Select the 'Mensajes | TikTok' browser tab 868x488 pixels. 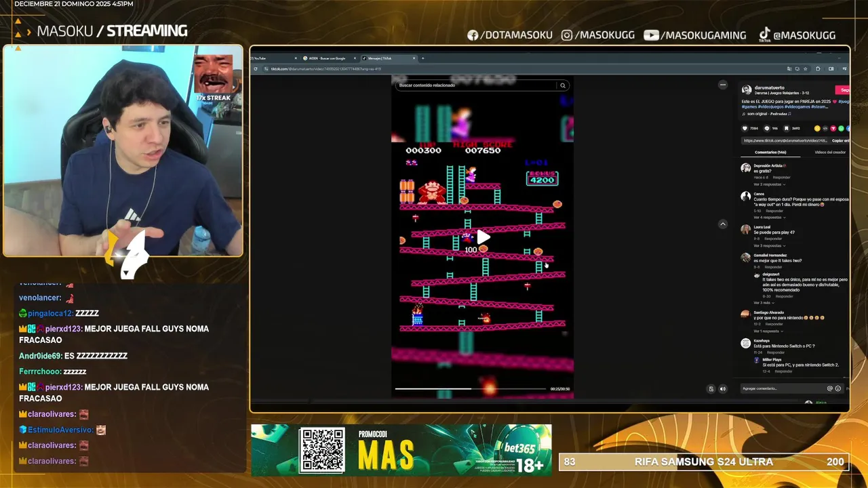[389, 58]
